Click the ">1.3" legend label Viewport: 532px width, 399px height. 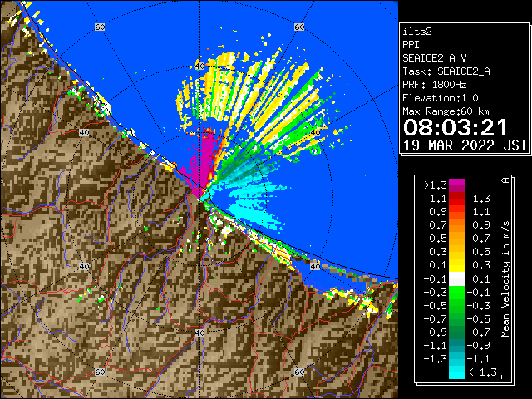coord(435,185)
